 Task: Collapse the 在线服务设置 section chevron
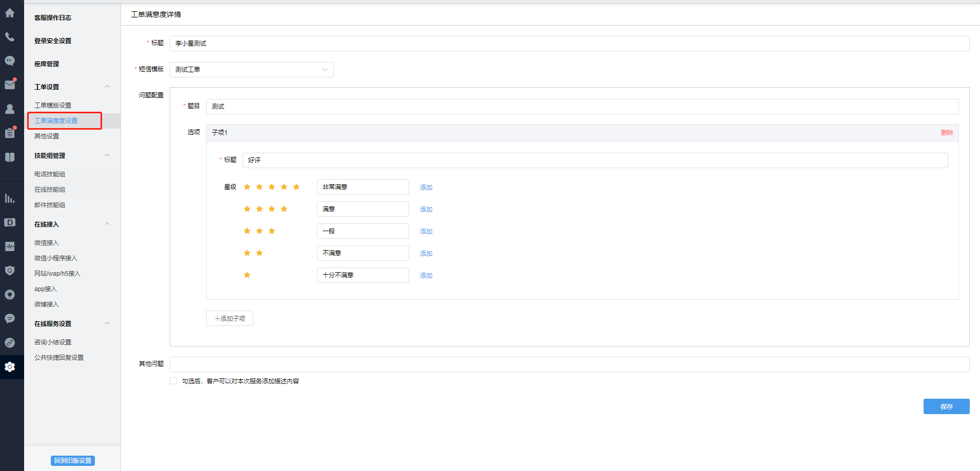click(x=107, y=323)
